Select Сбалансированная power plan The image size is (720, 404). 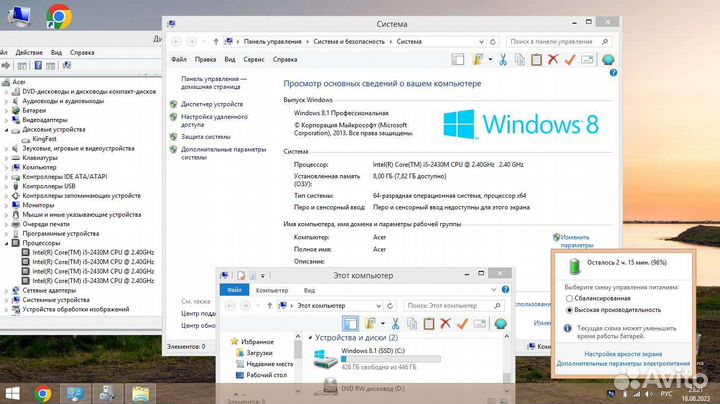tap(569, 298)
